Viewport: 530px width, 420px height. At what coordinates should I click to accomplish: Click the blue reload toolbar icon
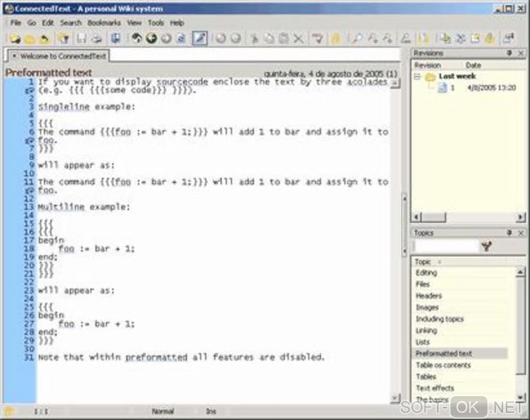181,38
